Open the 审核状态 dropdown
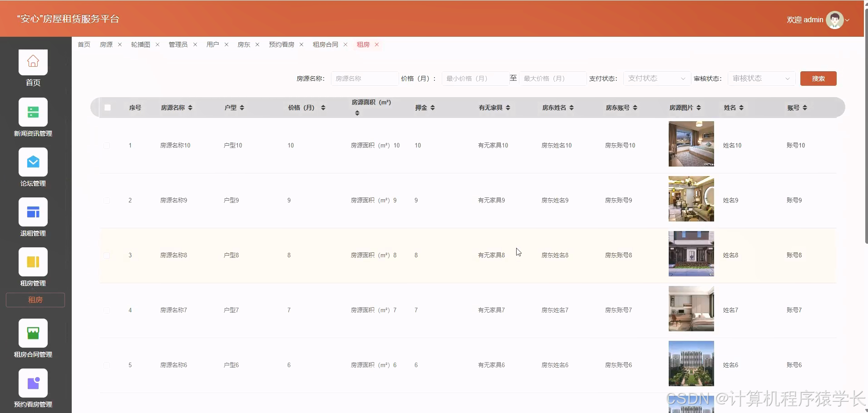 761,79
